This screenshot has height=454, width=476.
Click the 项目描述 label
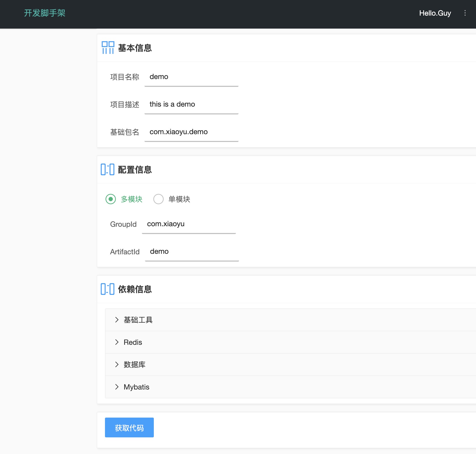click(125, 105)
